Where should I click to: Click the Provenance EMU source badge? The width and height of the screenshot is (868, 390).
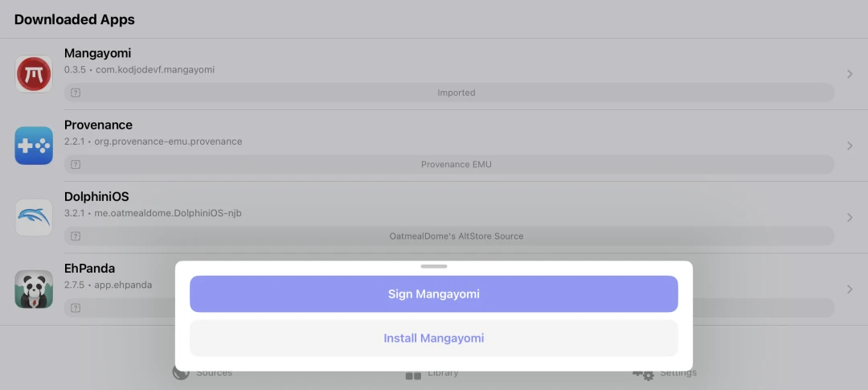456,164
